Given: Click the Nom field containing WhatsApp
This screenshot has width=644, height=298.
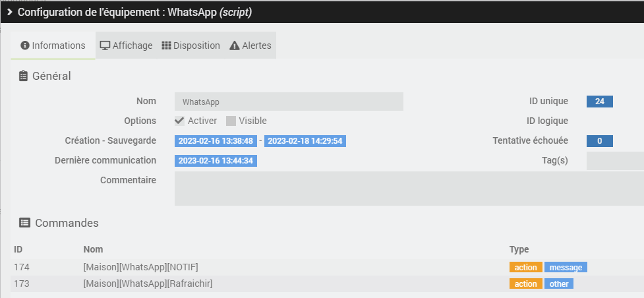Looking at the screenshot, I should (x=289, y=102).
